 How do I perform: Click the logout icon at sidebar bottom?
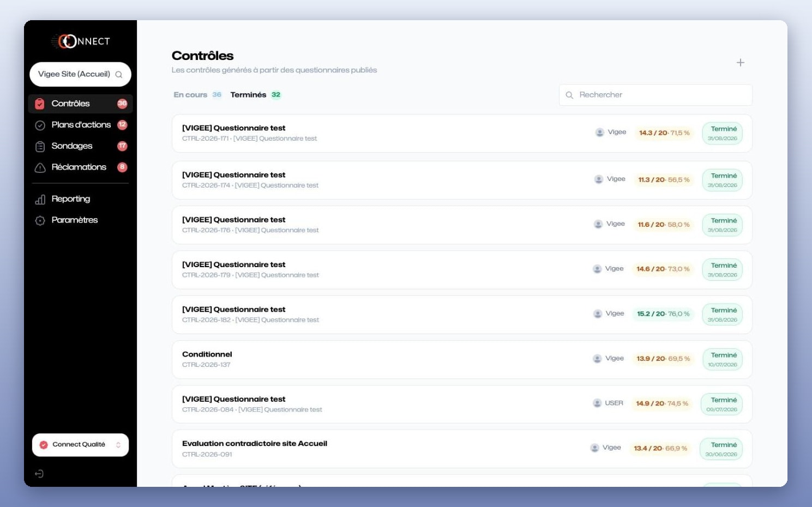[x=39, y=474]
